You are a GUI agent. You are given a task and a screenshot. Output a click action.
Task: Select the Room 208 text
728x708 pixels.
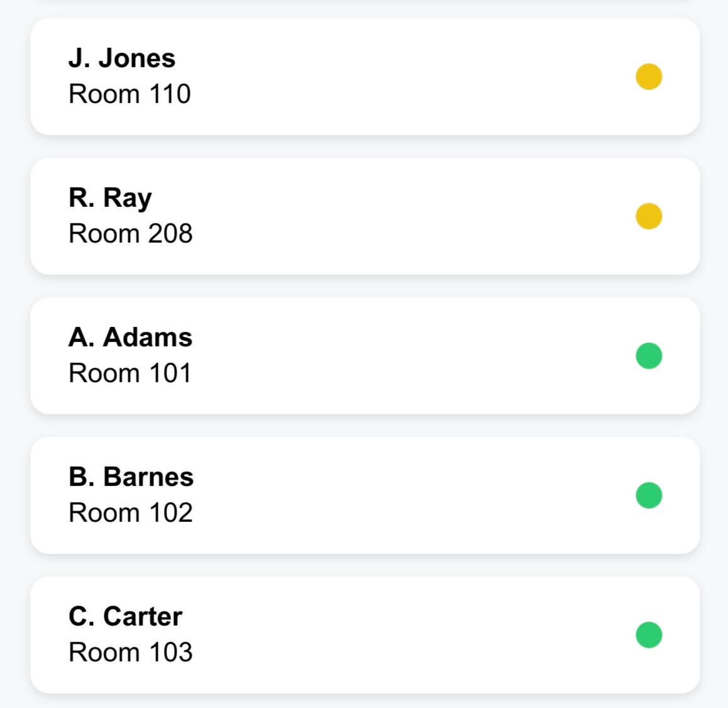[130, 234]
